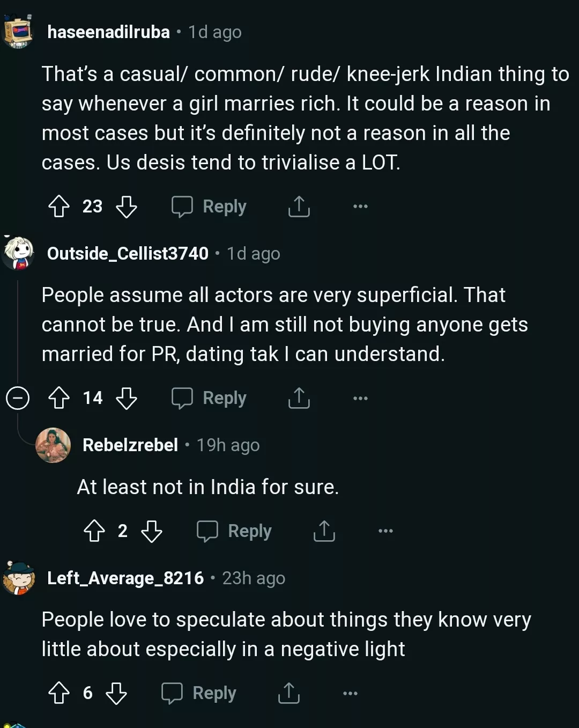Downvote haseenadilruba's top comment
579x728 pixels.
point(127,207)
